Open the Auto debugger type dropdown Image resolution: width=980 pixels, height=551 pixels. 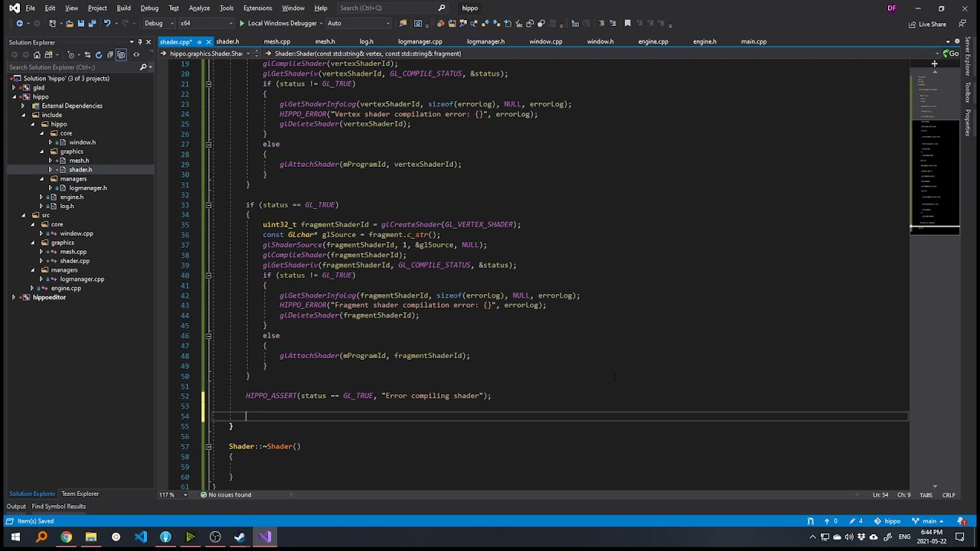[x=358, y=23]
